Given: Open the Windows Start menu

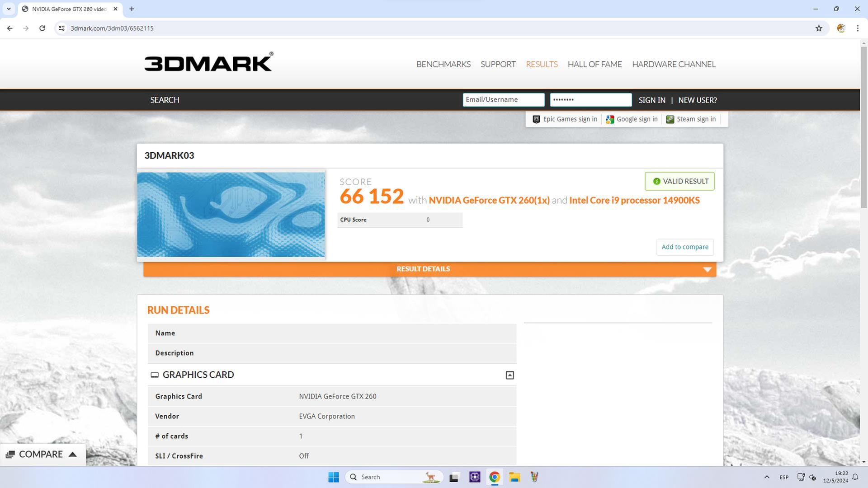Looking at the screenshot, I should point(334,477).
